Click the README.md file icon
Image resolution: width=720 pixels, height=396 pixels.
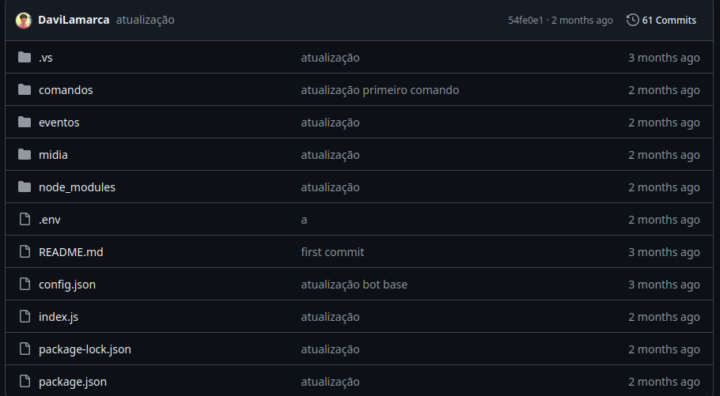tap(25, 252)
